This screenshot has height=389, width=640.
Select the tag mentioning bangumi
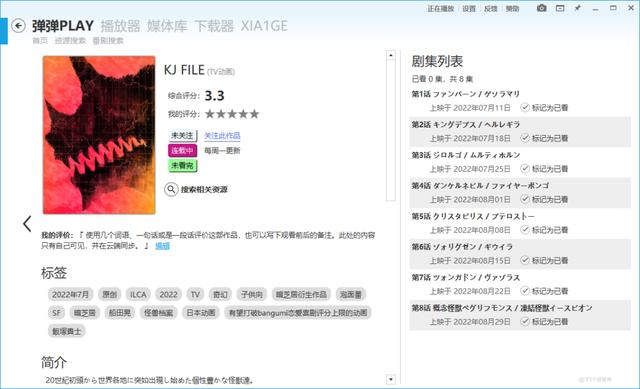(298, 313)
